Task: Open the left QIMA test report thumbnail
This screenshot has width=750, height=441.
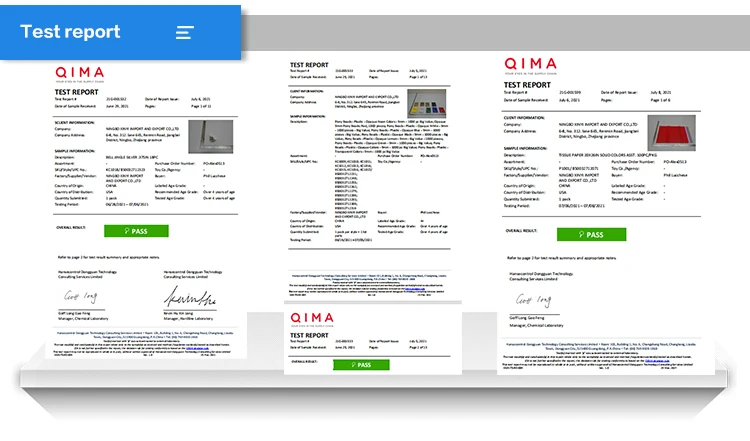Action: 146,209
